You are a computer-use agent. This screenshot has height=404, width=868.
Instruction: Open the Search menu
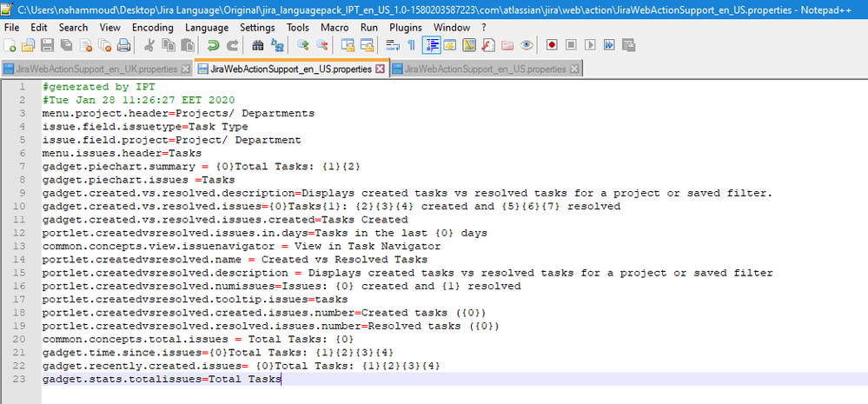[x=73, y=27]
